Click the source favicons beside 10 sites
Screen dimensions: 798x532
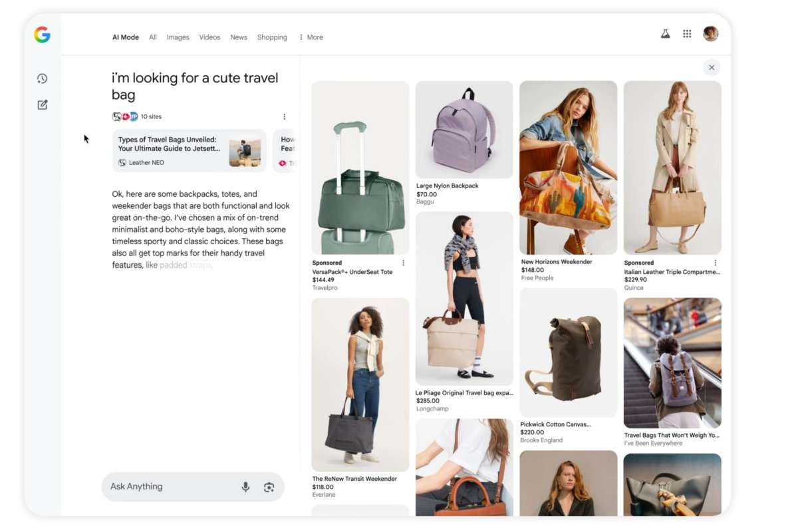(125, 116)
